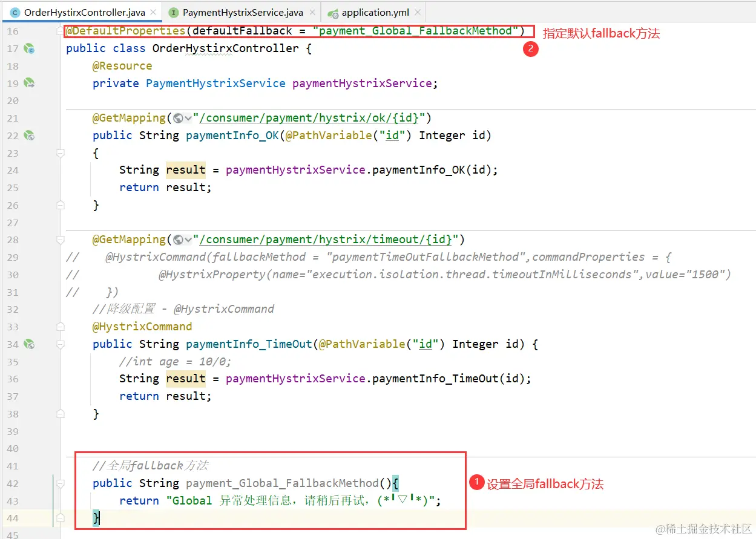Click the payment_Global_FallbackMethod method name on line 42

click(282, 483)
